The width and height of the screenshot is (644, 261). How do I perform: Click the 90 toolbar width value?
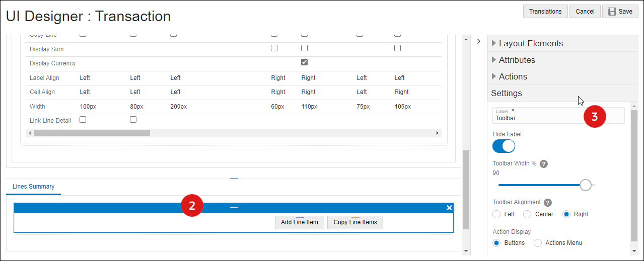pos(496,173)
